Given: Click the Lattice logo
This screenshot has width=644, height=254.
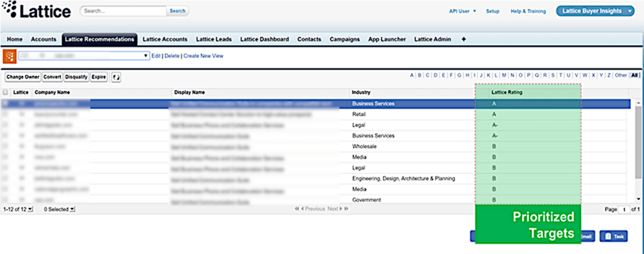Looking at the screenshot, I should (37, 10).
